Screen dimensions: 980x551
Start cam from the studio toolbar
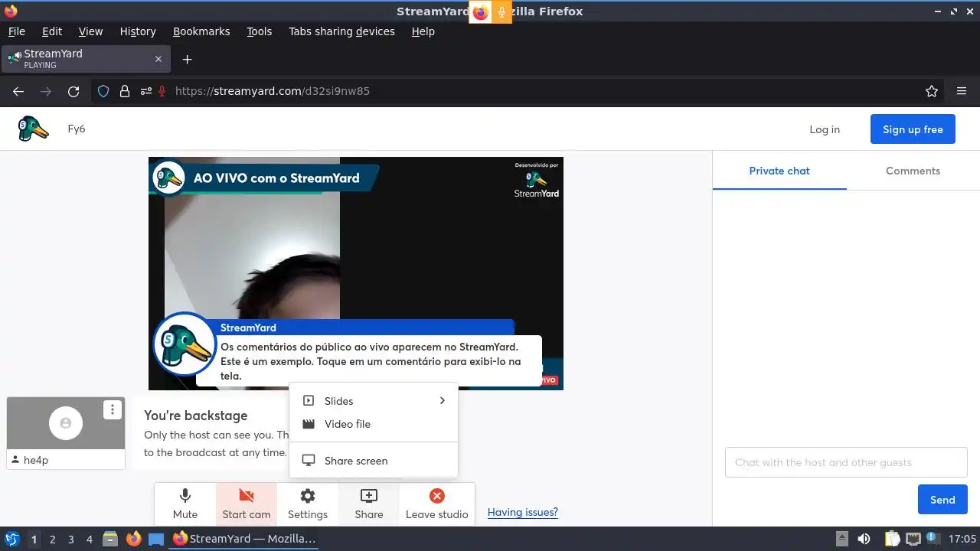(247, 504)
